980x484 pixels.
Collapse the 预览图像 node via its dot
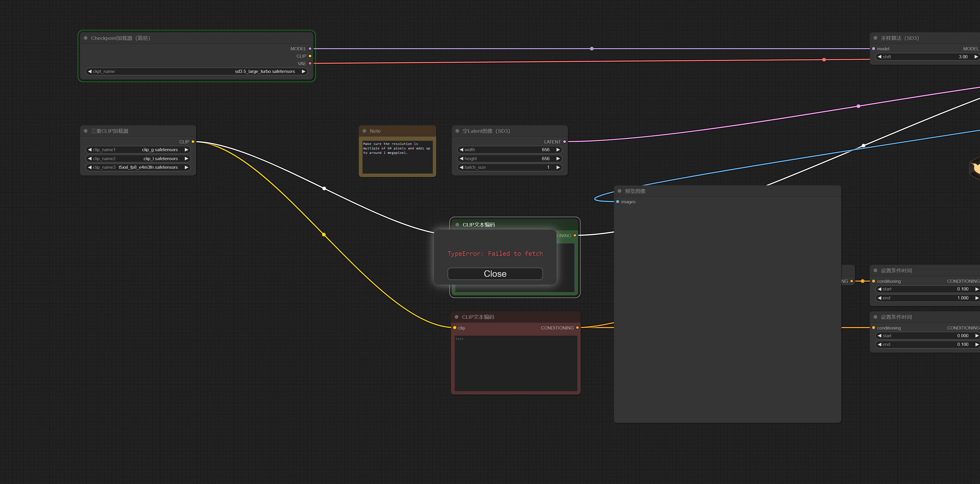point(619,191)
